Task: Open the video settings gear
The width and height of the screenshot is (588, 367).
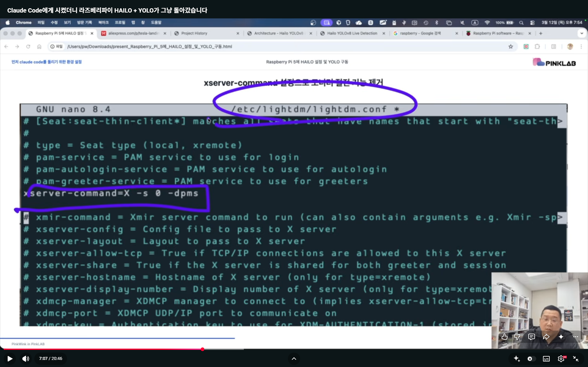Action: click(x=561, y=359)
